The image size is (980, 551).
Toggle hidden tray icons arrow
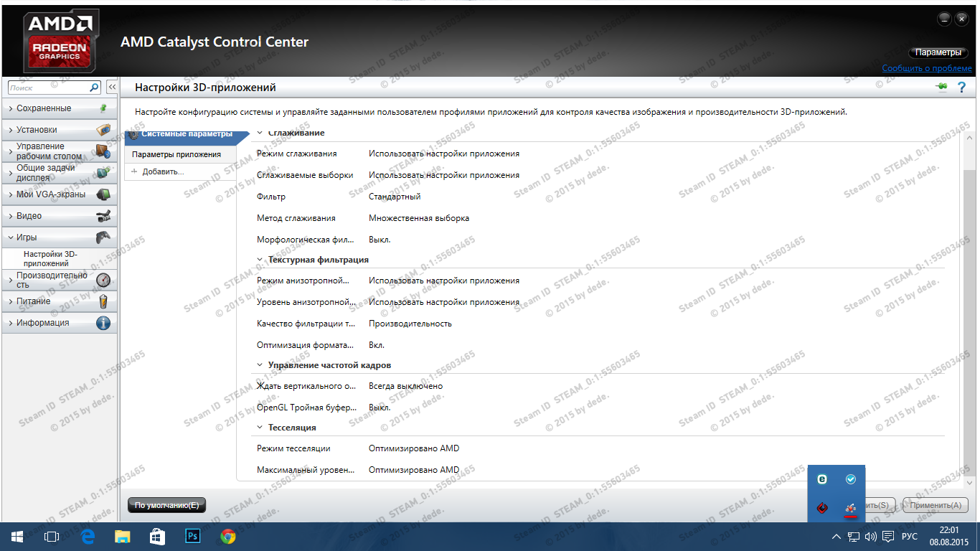click(836, 537)
